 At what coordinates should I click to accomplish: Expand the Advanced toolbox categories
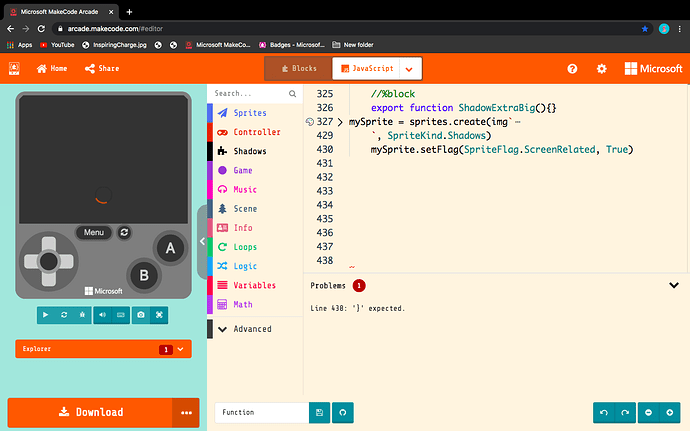coord(251,328)
